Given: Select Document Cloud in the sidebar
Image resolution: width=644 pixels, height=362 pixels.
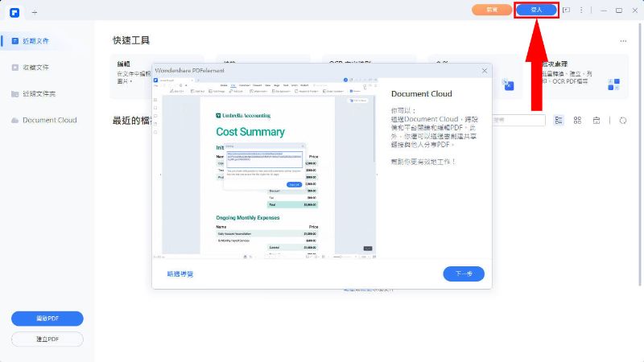Looking at the screenshot, I should coord(44,120).
